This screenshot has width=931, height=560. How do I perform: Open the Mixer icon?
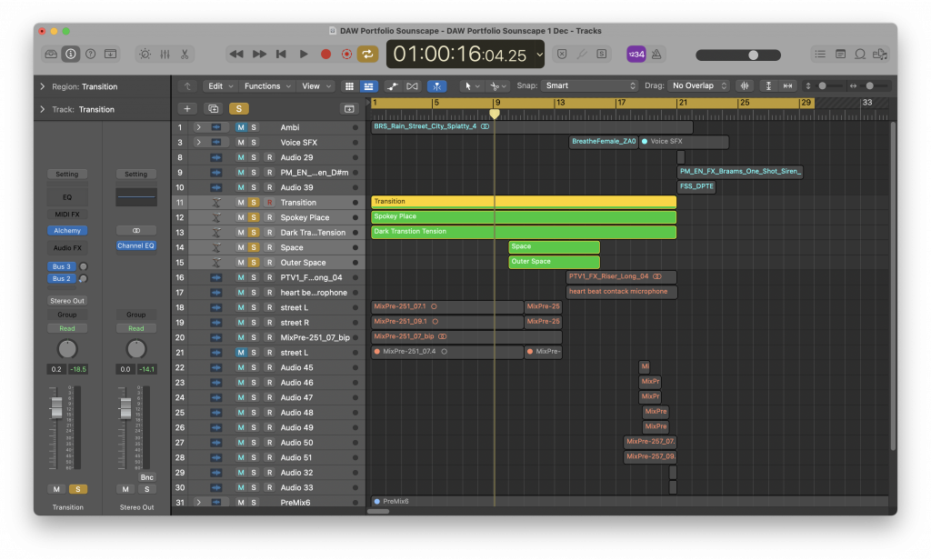tap(165, 54)
